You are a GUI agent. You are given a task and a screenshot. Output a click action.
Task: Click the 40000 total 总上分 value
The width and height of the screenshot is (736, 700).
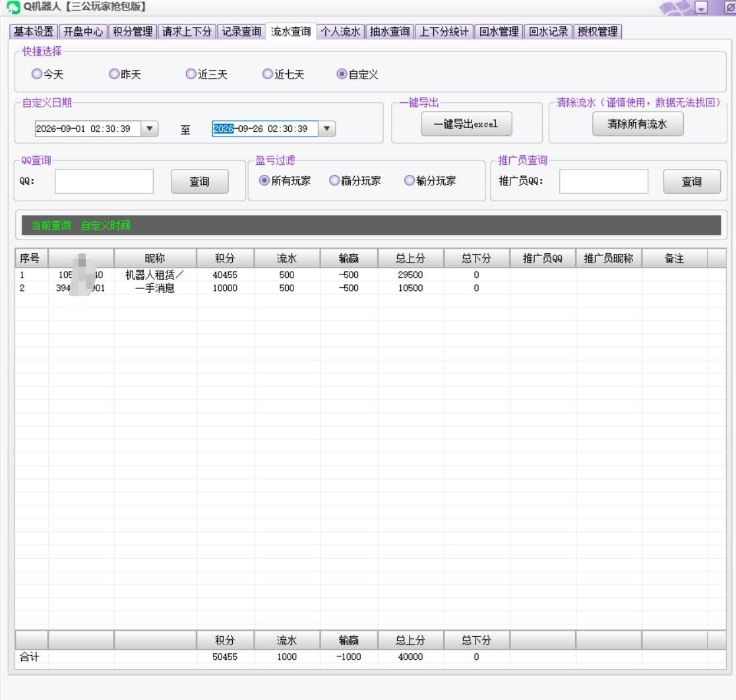pyautogui.click(x=411, y=657)
